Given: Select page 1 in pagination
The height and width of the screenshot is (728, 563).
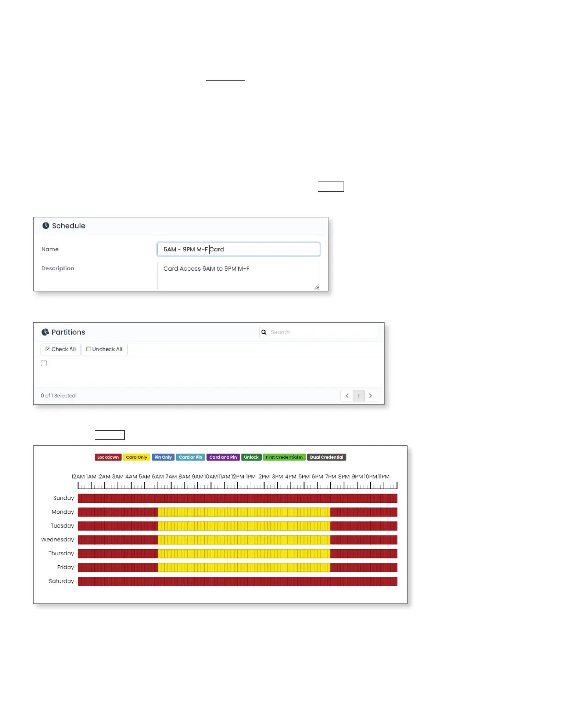Looking at the screenshot, I should tap(359, 396).
